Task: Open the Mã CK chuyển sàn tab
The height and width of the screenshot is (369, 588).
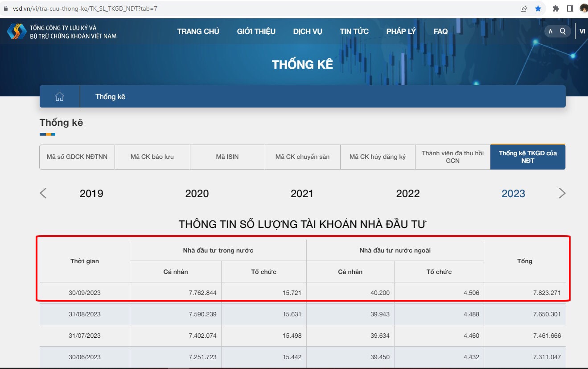Action: click(x=302, y=157)
